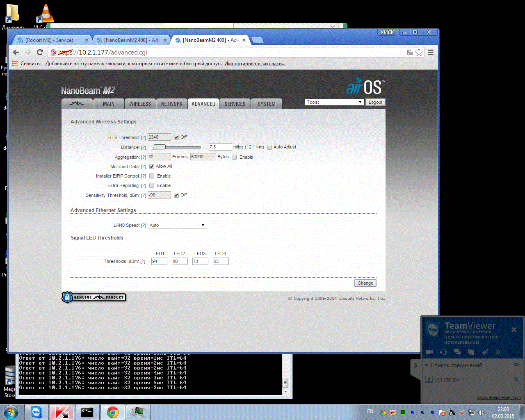Click the remote control cursor icon for 154 298 201
Viewport: 525px width, 420px height.
click(x=516, y=380)
